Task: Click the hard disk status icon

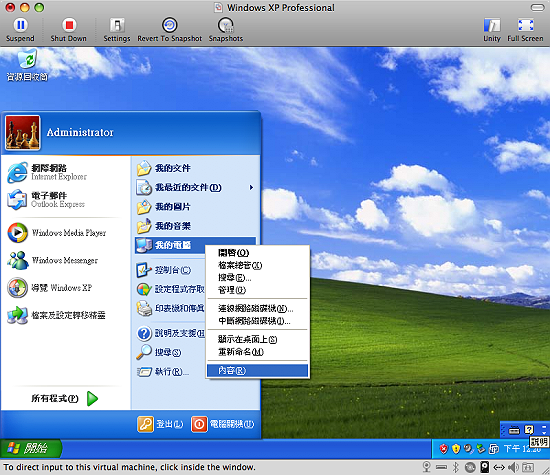Action: click(x=485, y=467)
